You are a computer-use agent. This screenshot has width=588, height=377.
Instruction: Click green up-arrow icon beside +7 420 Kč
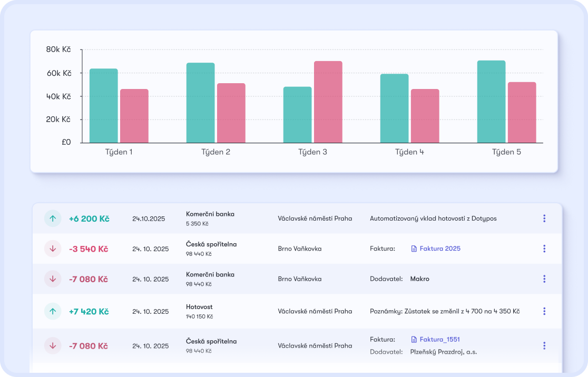tap(53, 311)
